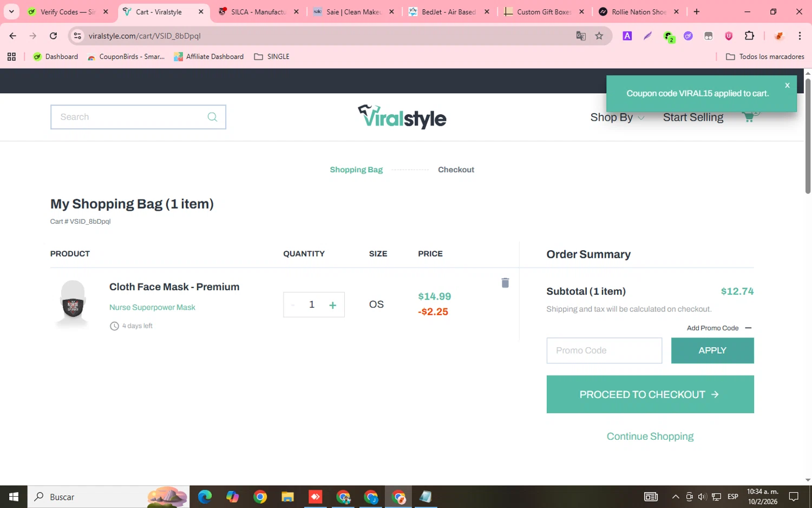The image size is (812, 508).
Task: Click the translate page icon in the address bar
Action: pos(581,36)
